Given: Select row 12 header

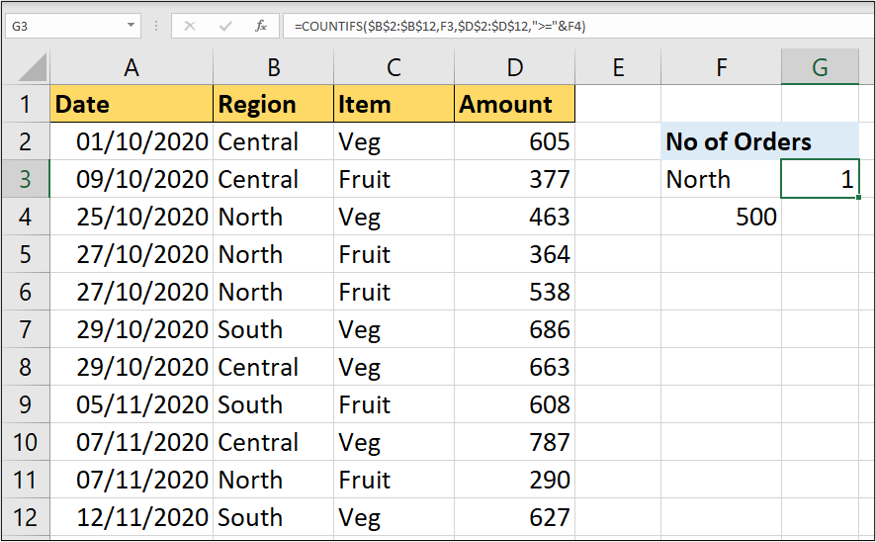Looking at the screenshot, I should click(25, 517).
